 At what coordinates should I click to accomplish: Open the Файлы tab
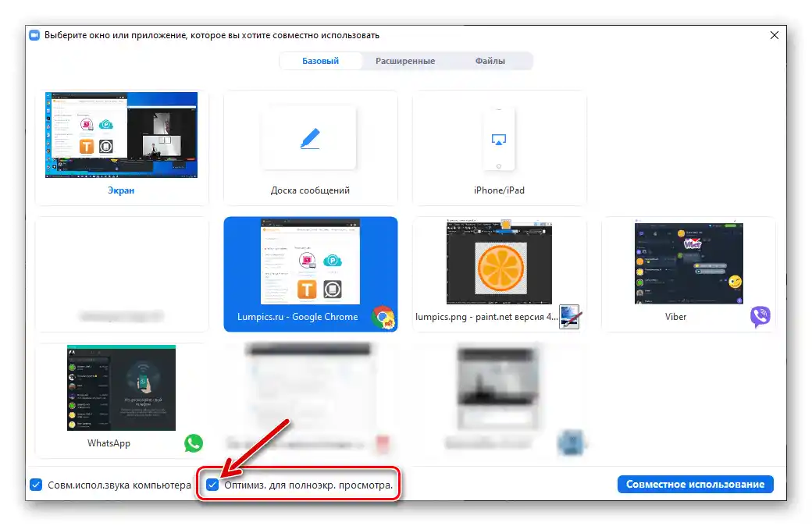coord(490,60)
